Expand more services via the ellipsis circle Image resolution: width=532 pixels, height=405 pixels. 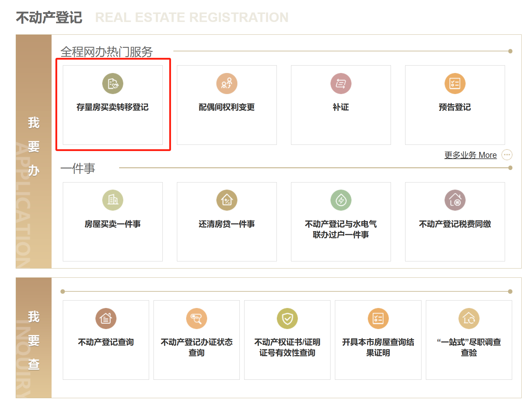coord(507,155)
